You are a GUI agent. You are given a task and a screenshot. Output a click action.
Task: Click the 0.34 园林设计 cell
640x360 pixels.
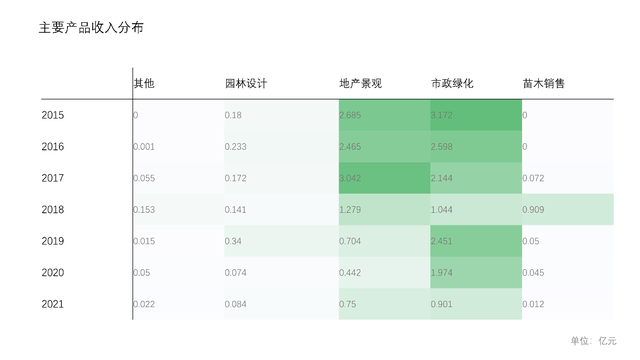281,241
